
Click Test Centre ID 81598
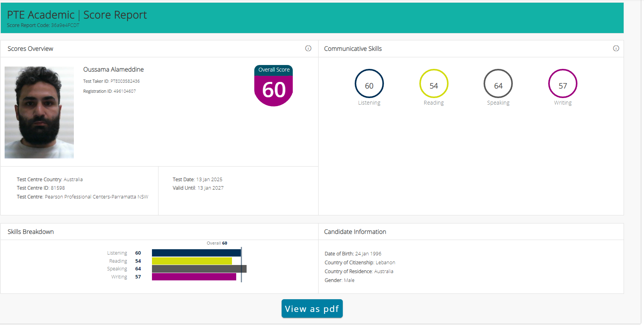(x=41, y=188)
